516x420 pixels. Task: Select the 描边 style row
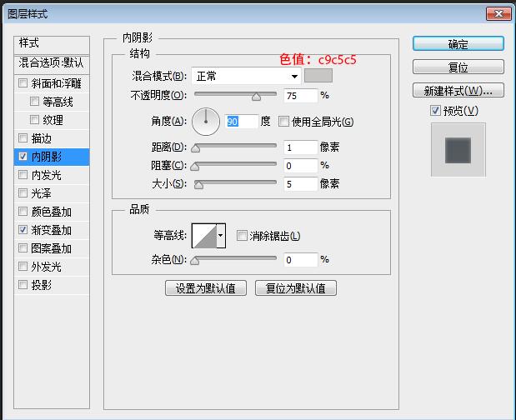(x=52, y=138)
